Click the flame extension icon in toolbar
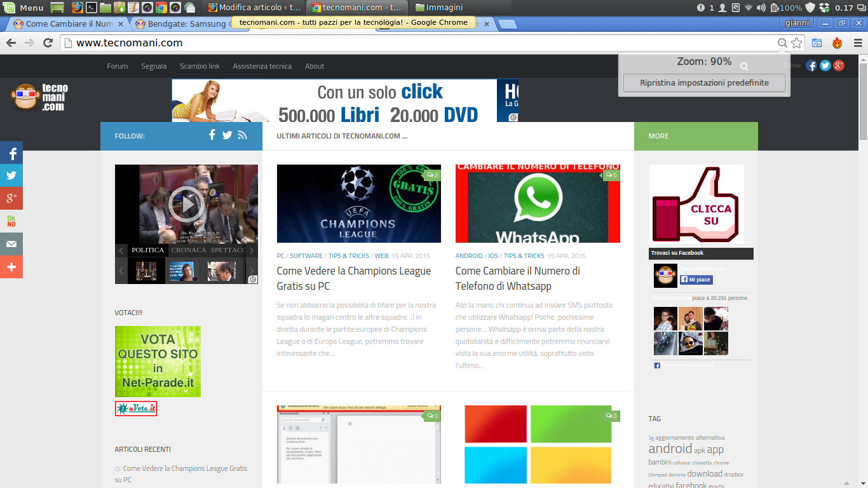 click(x=837, y=43)
